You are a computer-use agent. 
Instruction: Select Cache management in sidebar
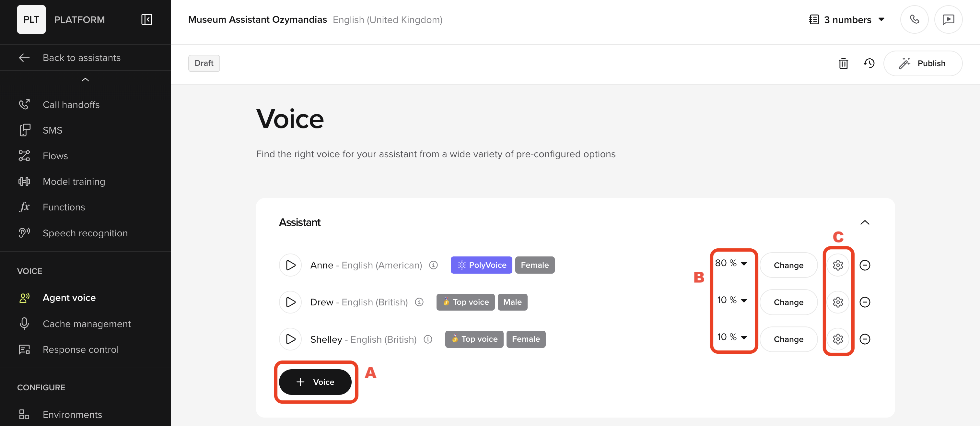click(87, 324)
